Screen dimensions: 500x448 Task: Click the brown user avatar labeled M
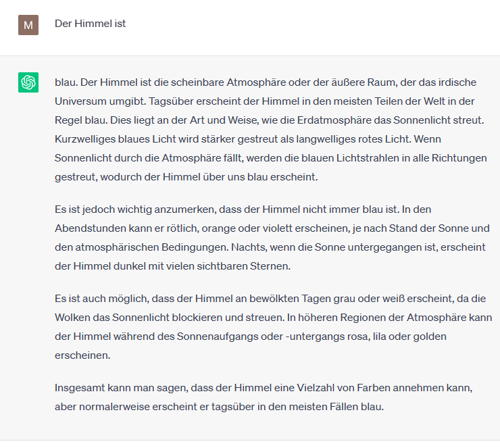point(28,25)
